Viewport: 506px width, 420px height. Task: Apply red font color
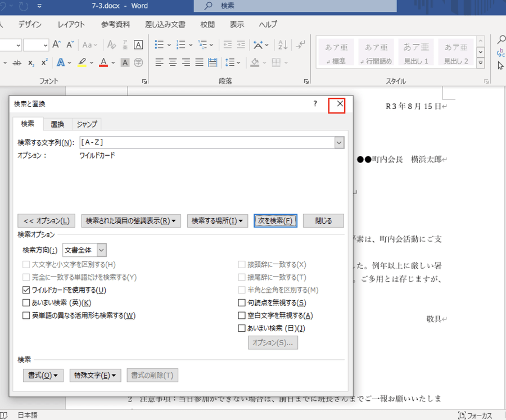click(x=103, y=62)
